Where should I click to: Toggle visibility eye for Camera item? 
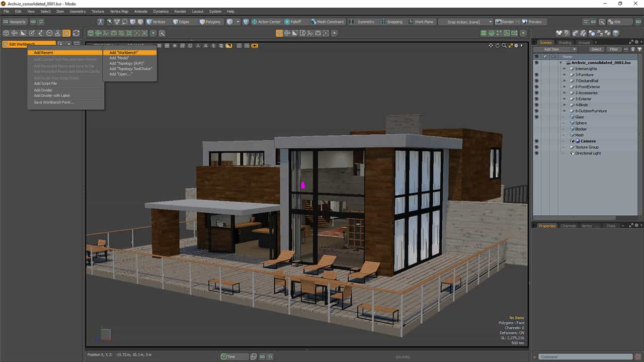coord(536,141)
